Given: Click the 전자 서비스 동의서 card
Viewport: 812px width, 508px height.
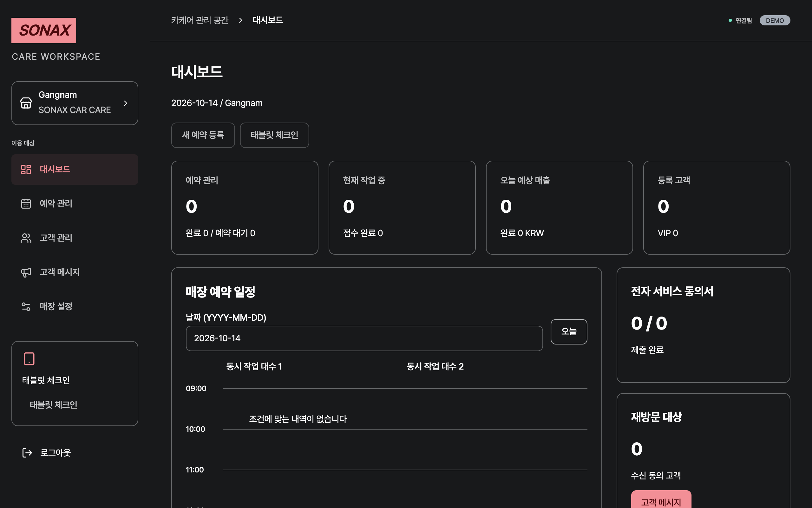Looking at the screenshot, I should click(x=703, y=325).
